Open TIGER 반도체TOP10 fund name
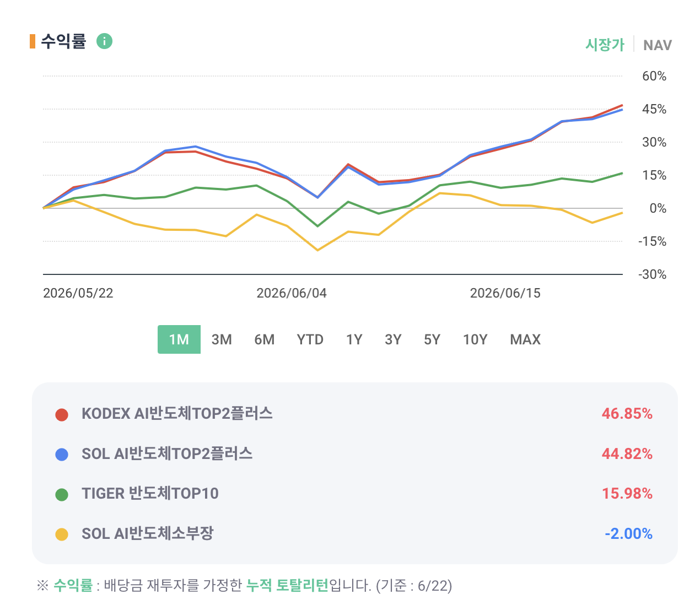Image resolution: width=700 pixels, height=605 pixels. pyautogui.click(x=150, y=493)
